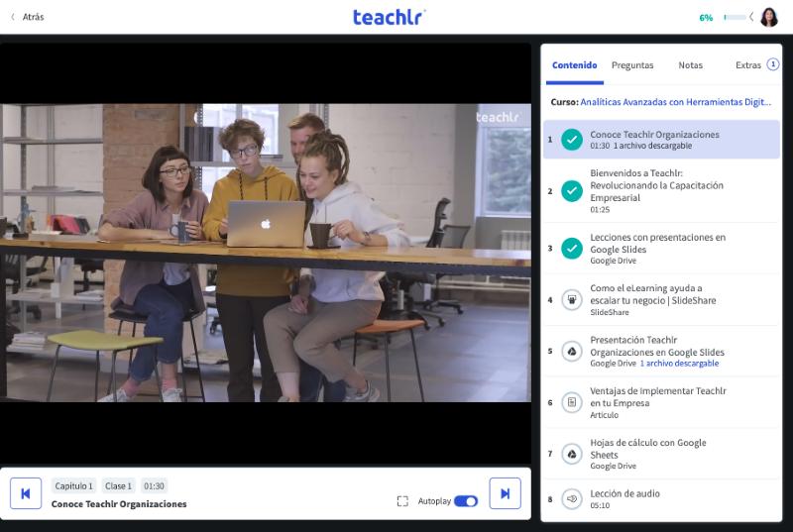Toggle completed check for Lecciones con presentaciones
The width and height of the screenshot is (793, 532).
coord(572,248)
